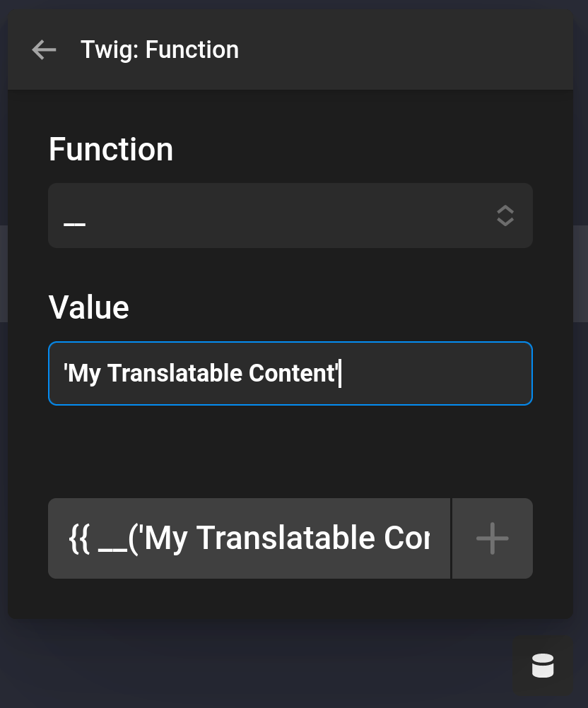Insert the generated Twig expression with plus button
Screen dimensions: 588x708
(x=492, y=538)
